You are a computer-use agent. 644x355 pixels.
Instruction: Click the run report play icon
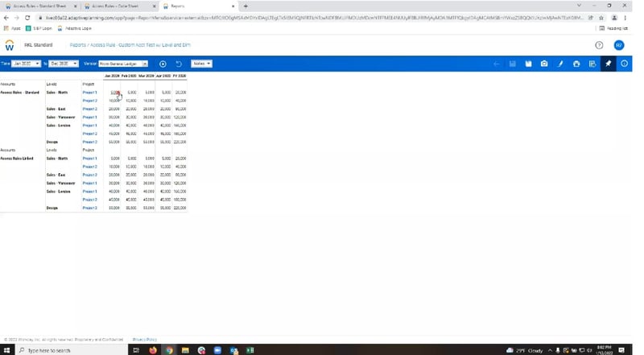click(x=163, y=64)
